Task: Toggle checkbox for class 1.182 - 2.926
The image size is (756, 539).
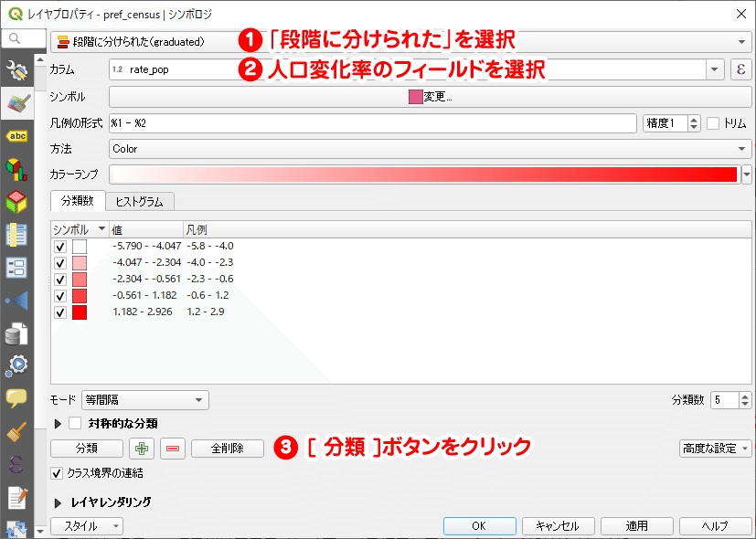Action: (60, 312)
